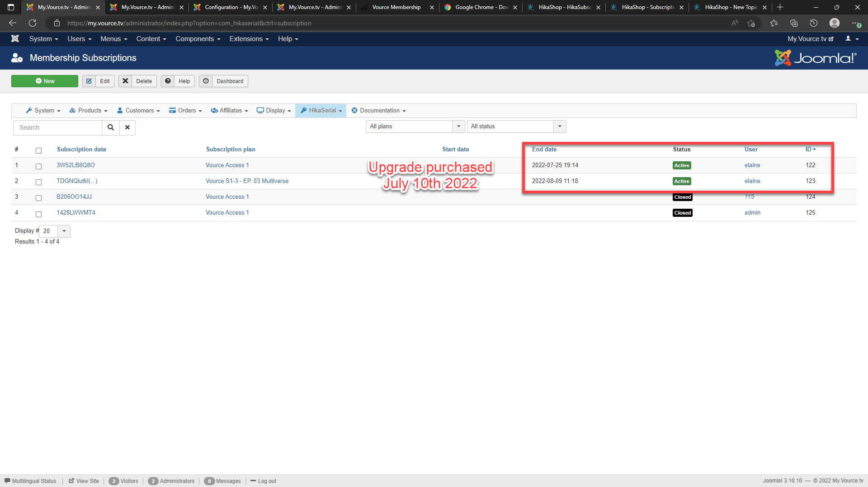The width and height of the screenshot is (868, 487).
Task: Check the row for B206OO14JJ
Action: (x=38, y=198)
